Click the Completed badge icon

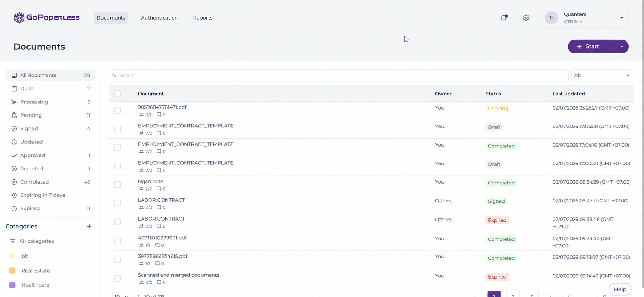click(x=14, y=182)
